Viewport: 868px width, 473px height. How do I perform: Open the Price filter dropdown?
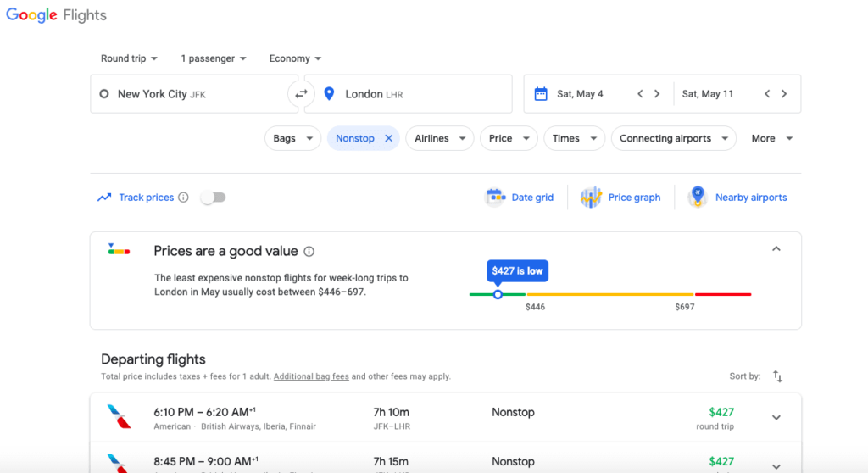coord(509,138)
